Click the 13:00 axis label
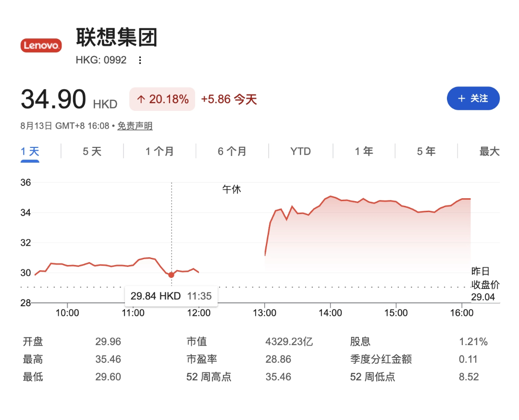 (x=264, y=313)
